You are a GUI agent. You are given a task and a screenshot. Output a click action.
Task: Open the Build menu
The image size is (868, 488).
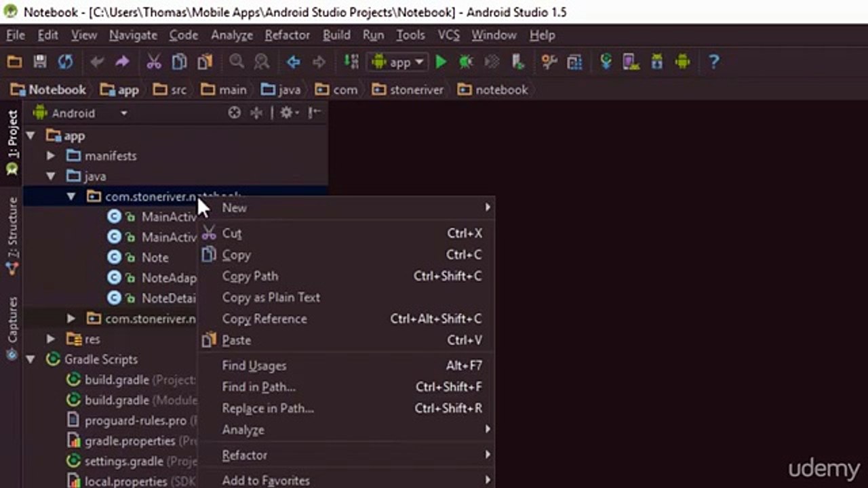coord(336,35)
